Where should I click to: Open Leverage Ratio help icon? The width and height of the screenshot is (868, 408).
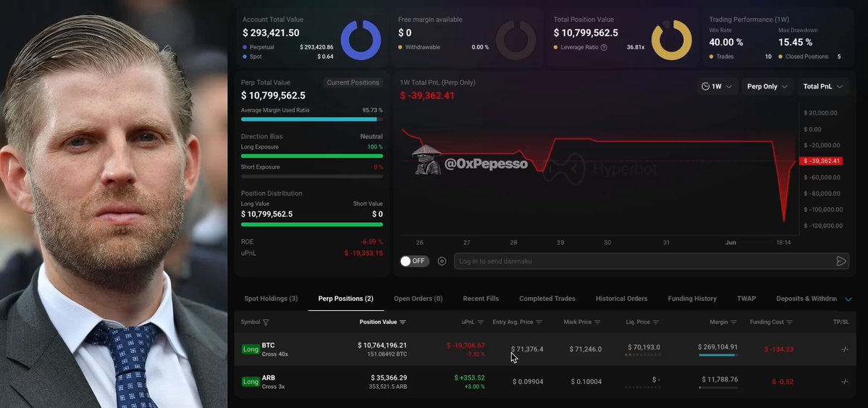(x=604, y=48)
